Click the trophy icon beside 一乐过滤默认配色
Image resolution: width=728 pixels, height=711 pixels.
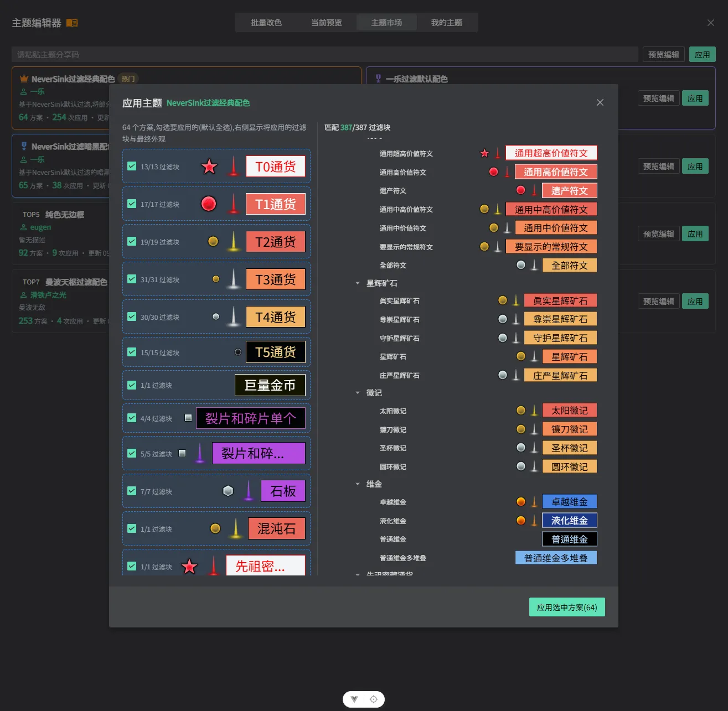tap(379, 79)
